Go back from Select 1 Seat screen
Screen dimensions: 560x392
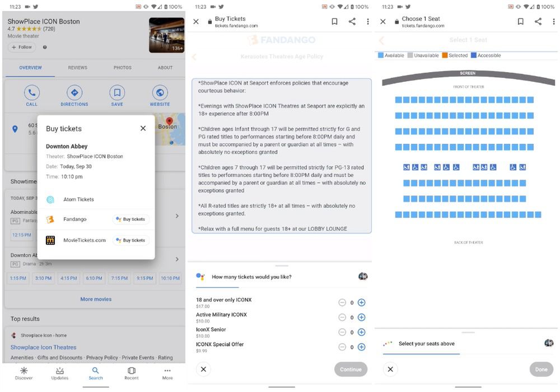tap(381, 40)
